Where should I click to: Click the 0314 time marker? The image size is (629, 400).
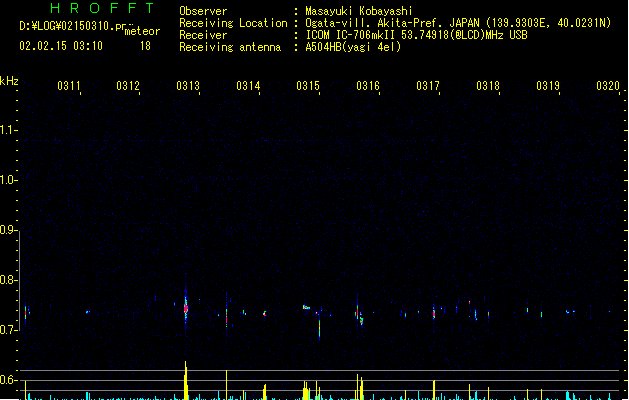click(x=248, y=86)
